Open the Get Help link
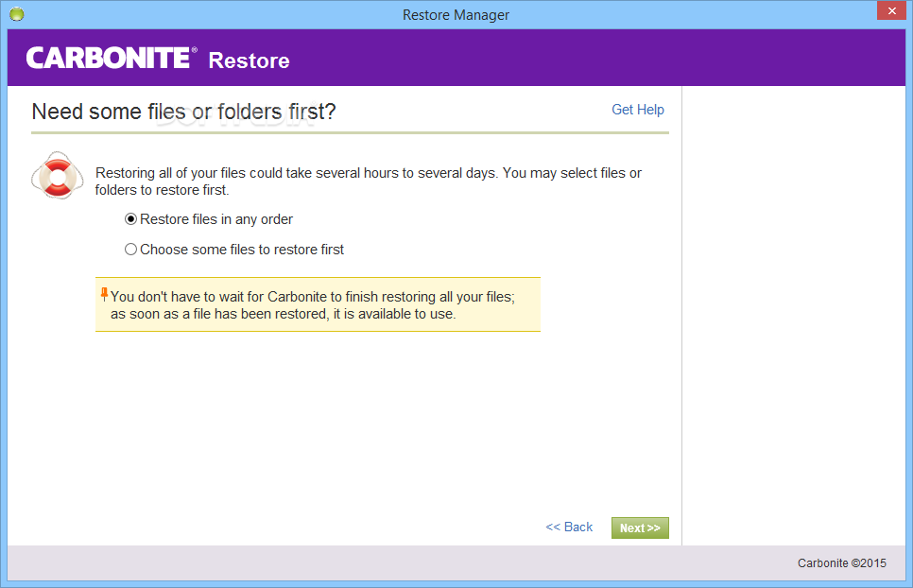This screenshot has height=588, width=913. 638,110
